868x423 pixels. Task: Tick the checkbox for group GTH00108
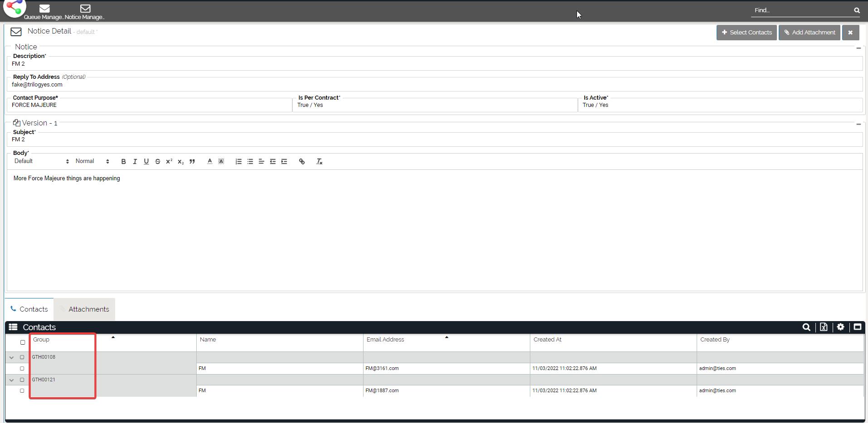pos(22,357)
